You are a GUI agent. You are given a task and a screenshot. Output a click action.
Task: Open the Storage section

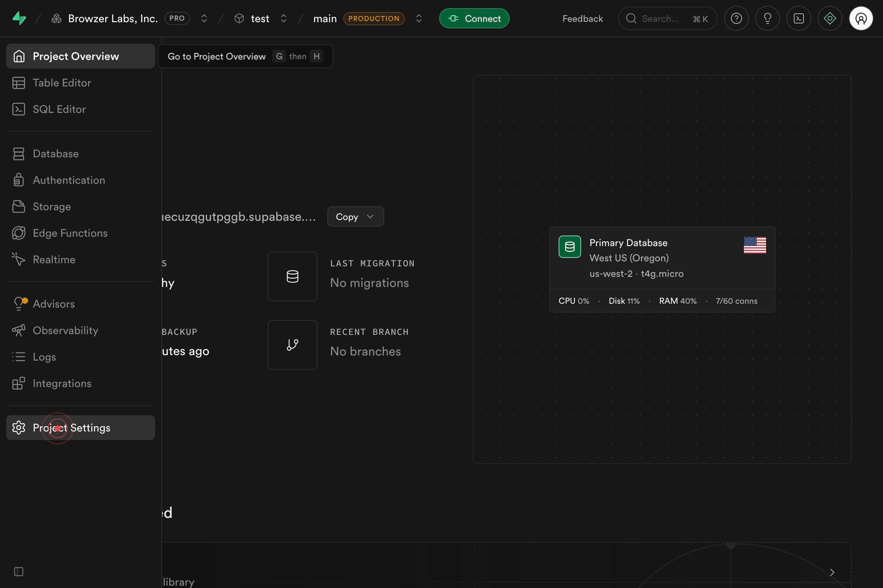click(x=81, y=206)
